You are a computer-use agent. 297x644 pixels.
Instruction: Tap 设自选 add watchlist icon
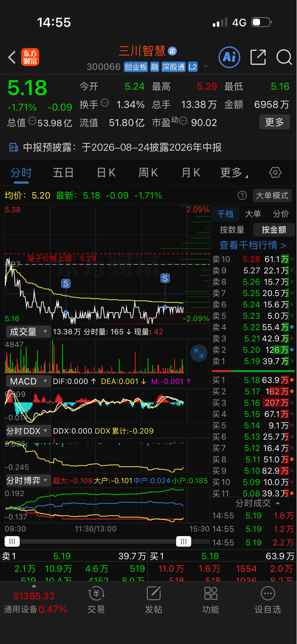pos(268,600)
